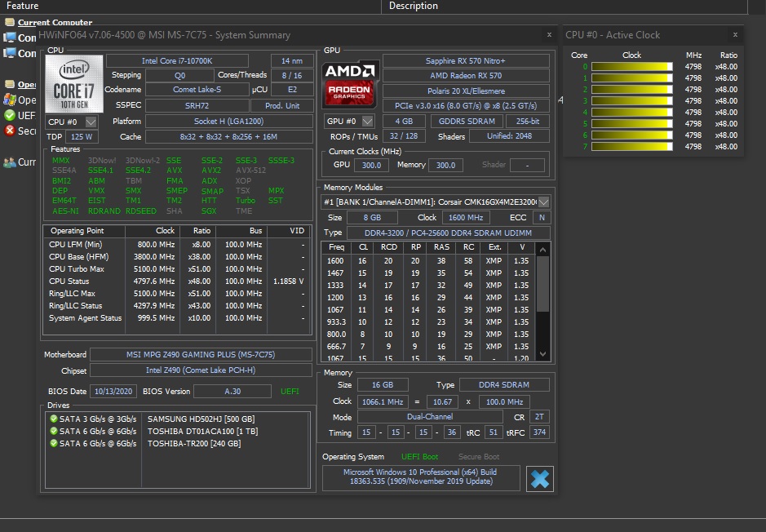
Task: Click the Polaris 20 XL/Ellesmere field
Action: 466,91
